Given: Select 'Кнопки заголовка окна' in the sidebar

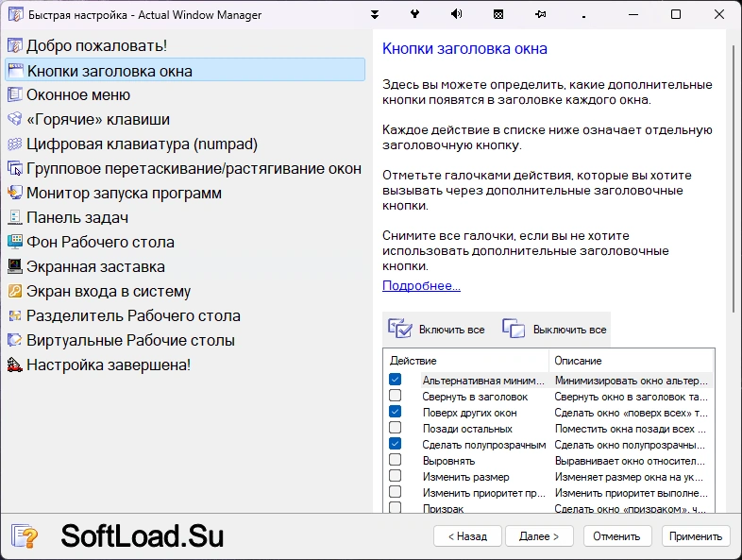Looking at the screenshot, I should 185,71.
